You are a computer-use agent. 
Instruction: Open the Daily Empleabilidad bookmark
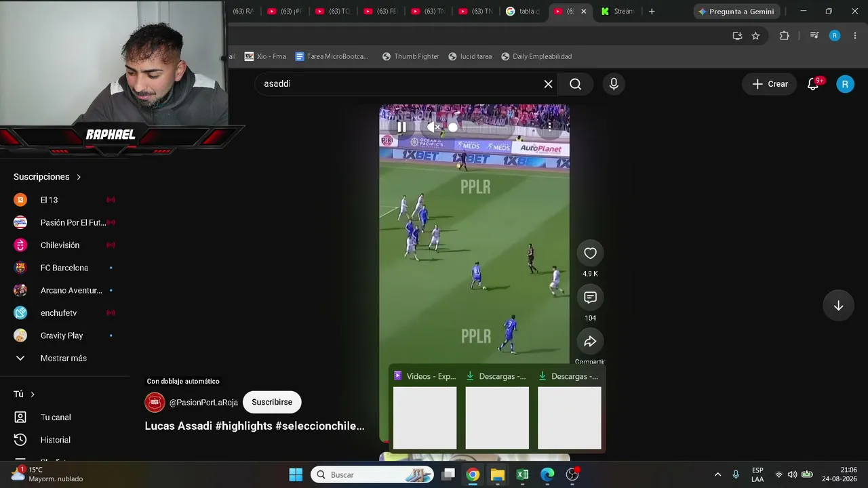coord(536,56)
